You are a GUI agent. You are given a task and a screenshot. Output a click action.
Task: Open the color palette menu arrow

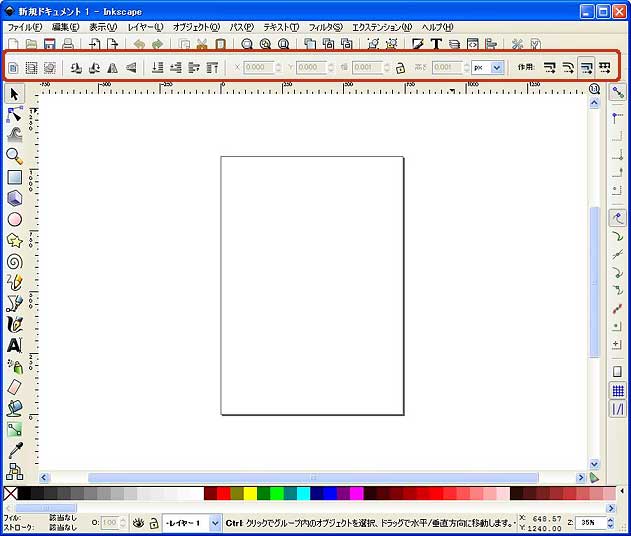(x=622, y=491)
